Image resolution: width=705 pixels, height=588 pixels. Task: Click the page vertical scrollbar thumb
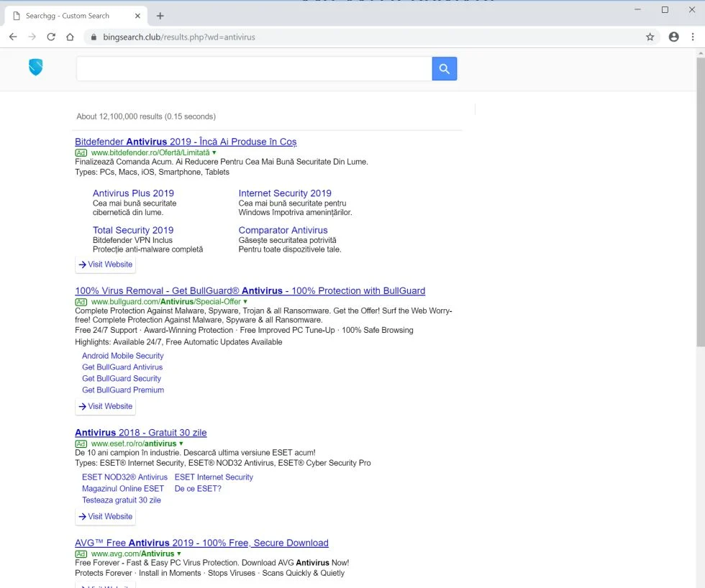[701, 202]
